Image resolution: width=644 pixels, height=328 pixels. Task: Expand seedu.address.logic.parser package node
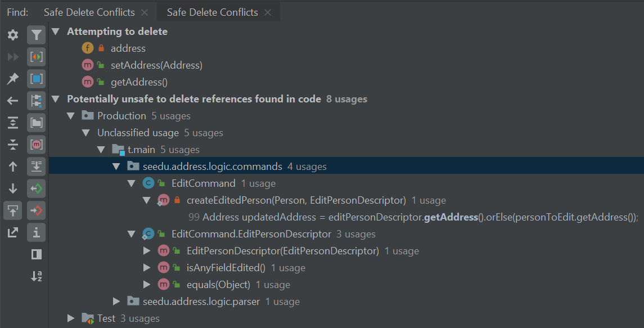[x=116, y=302]
